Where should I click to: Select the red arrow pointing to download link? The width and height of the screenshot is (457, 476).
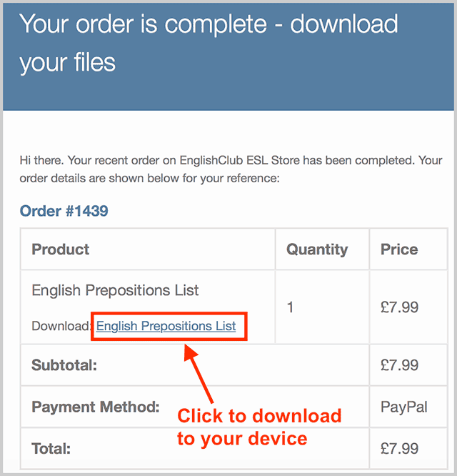click(199, 373)
